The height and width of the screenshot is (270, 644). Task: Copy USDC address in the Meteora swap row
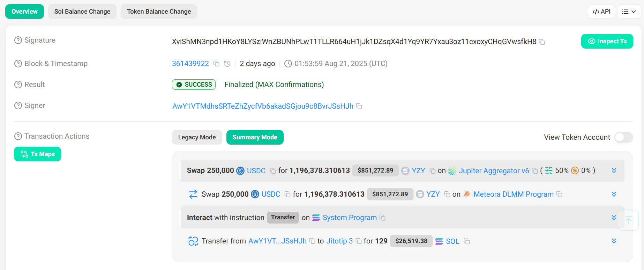coord(287,194)
